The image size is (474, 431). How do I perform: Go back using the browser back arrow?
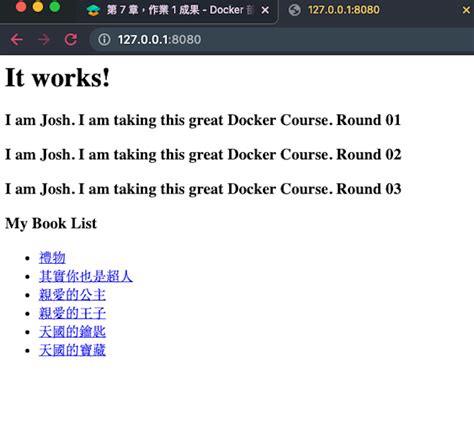click(17, 40)
